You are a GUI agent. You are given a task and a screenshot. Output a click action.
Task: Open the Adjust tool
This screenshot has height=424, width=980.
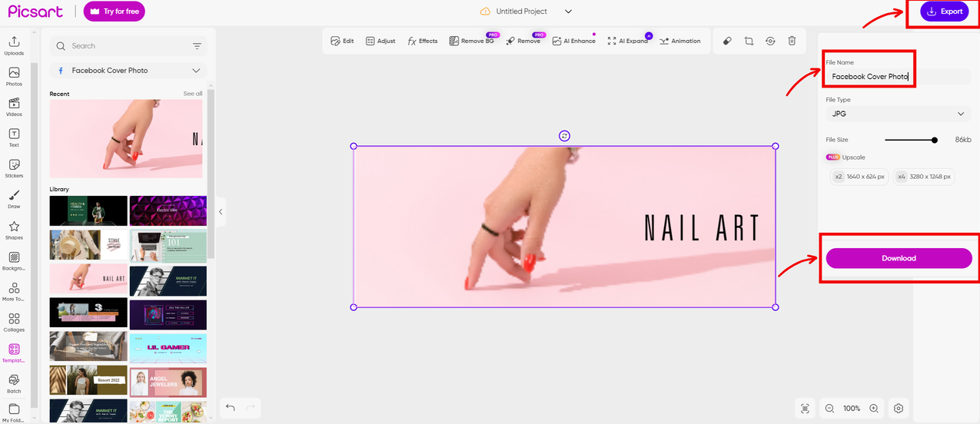(380, 41)
